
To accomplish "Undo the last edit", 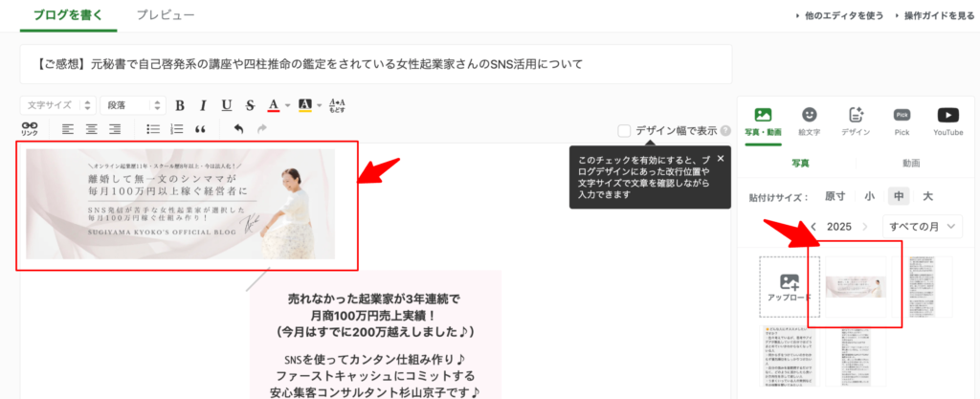I will coord(238,129).
